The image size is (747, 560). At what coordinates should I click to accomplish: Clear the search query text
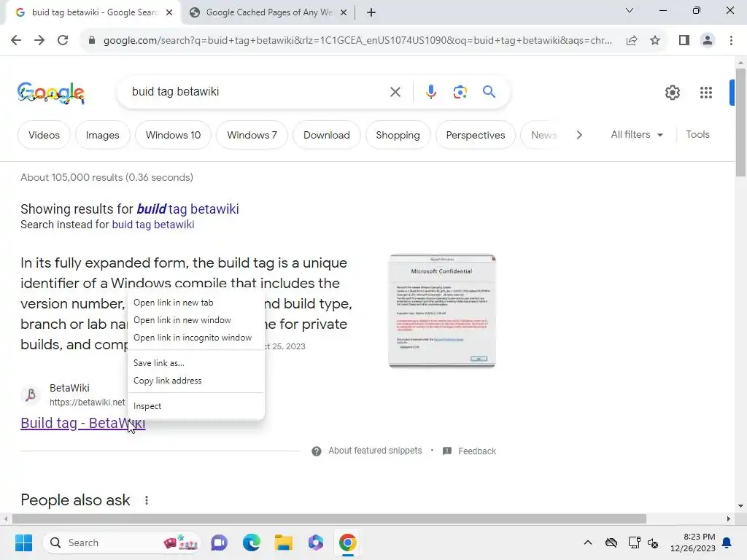pos(395,92)
